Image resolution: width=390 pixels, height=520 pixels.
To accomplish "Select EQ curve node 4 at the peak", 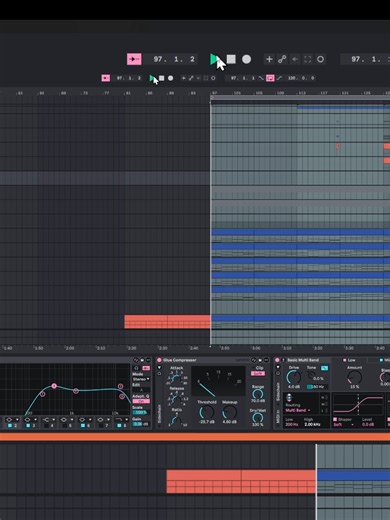I will (54, 386).
